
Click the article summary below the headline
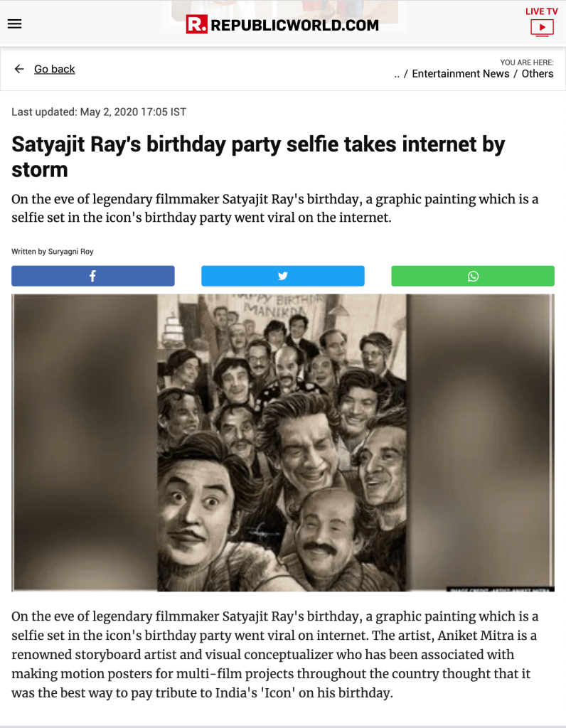point(275,208)
